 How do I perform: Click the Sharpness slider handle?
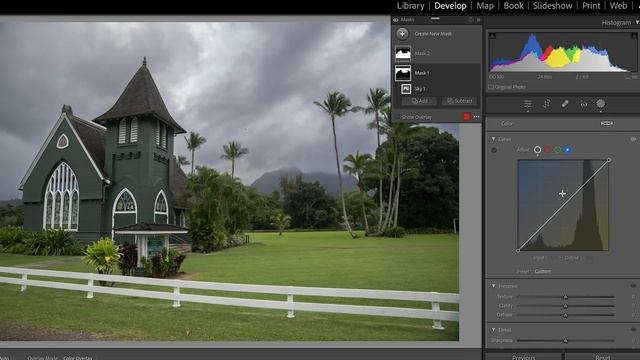point(565,341)
